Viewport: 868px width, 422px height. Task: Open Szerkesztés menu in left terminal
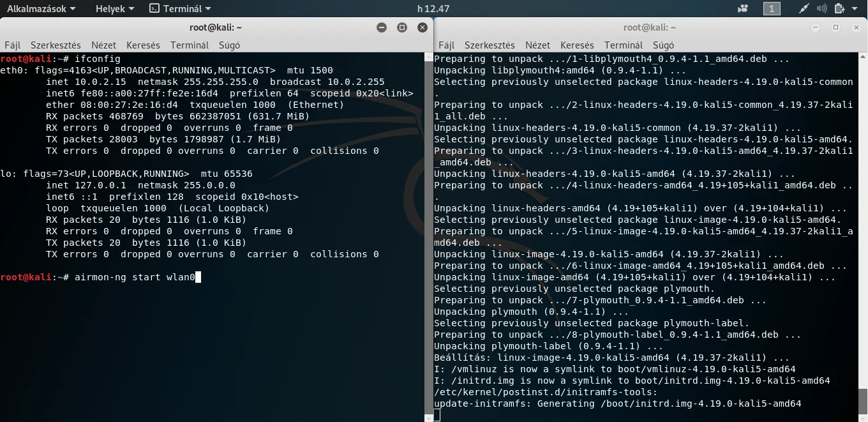56,45
